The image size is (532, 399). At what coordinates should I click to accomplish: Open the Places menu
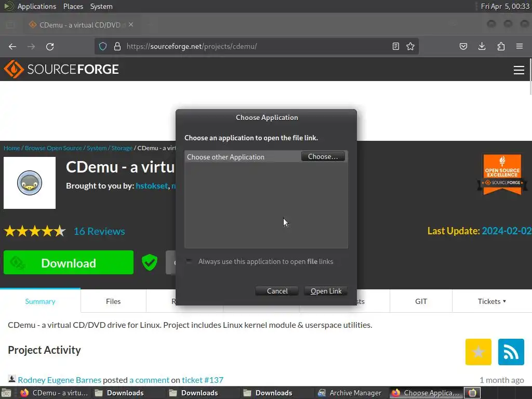[73, 6]
